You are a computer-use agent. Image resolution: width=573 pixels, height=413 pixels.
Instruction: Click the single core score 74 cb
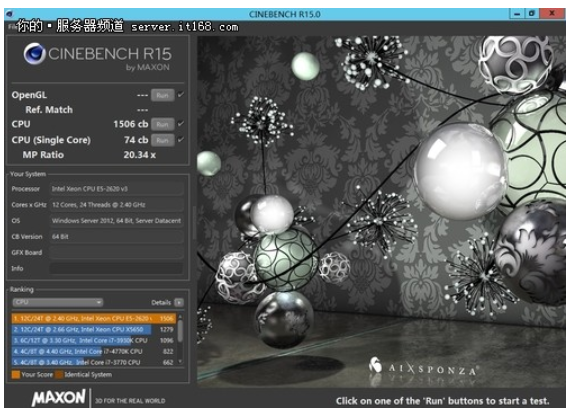tap(136, 140)
